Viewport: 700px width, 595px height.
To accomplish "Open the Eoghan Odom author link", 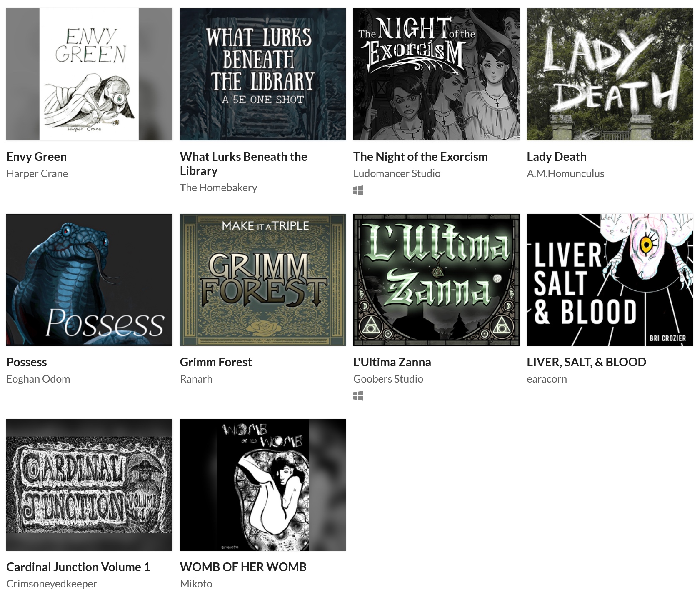I will click(38, 379).
